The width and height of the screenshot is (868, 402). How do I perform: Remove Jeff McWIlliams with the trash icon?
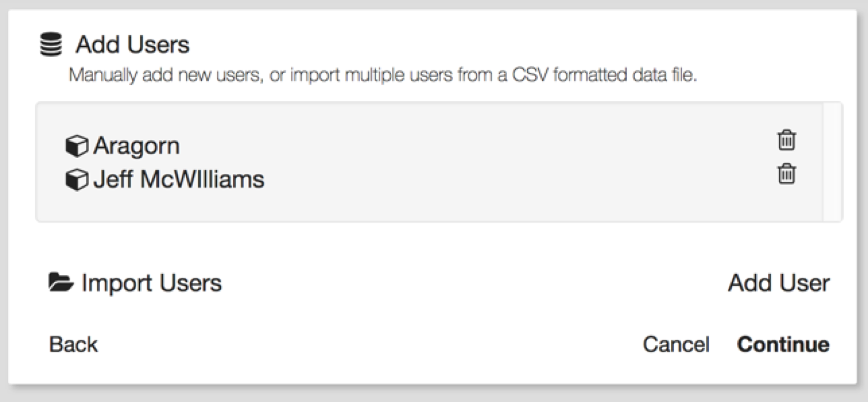pos(786,174)
